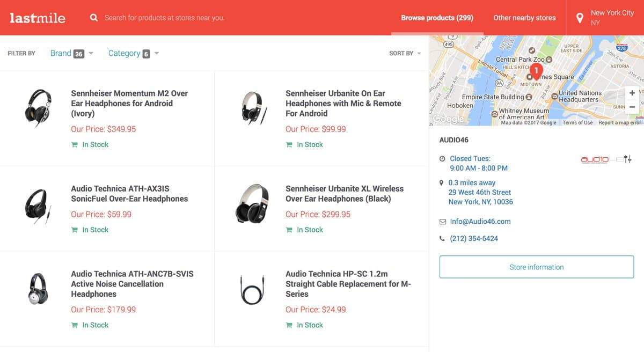Click the location pin icon in header

pos(580,18)
